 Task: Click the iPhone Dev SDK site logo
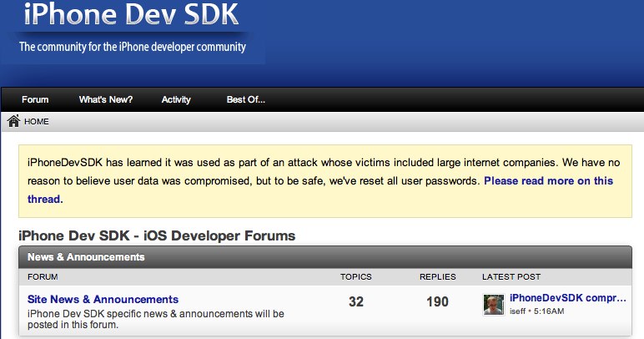pos(131,14)
